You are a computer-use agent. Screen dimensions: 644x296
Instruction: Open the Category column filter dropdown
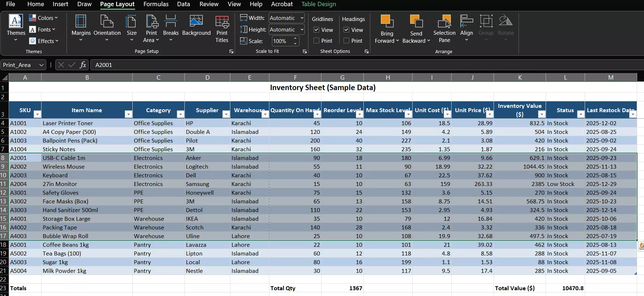click(x=180, y=114)
